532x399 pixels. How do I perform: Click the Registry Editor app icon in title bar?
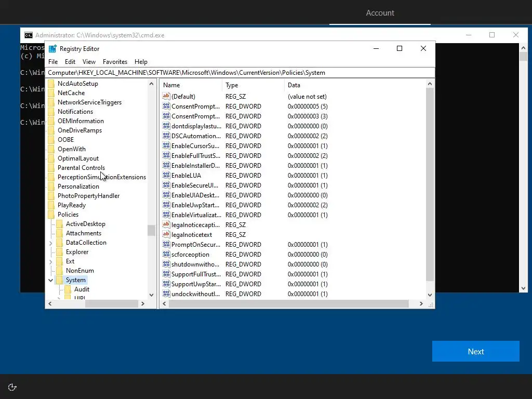pos(52,48)
